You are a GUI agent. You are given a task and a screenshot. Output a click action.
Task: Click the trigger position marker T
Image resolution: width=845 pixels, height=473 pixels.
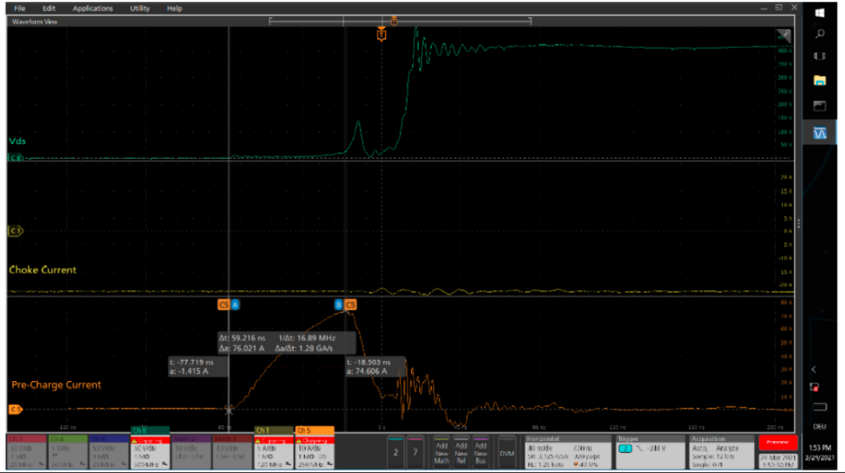point(382,35)
